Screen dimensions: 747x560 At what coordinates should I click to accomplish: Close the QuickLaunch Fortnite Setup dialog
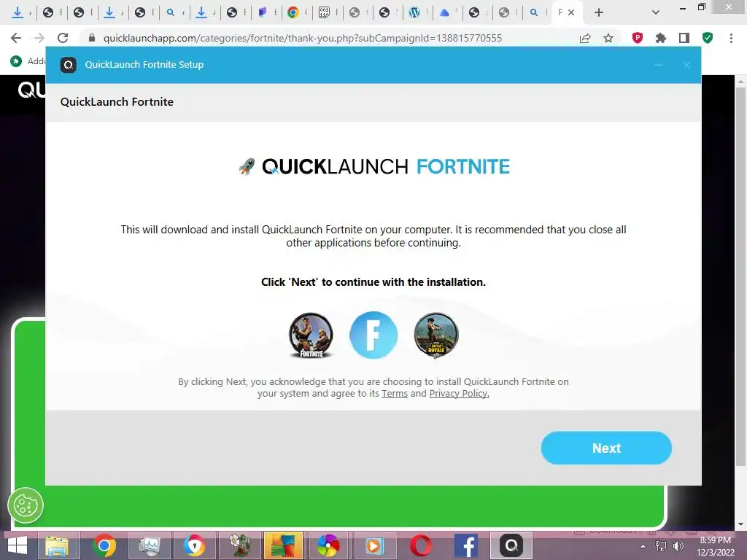point(686,65)
